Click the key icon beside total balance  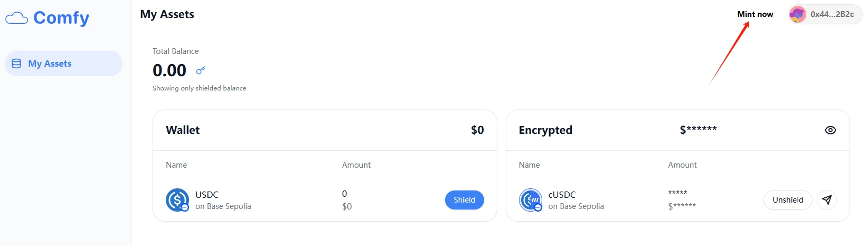click(201, 70)
